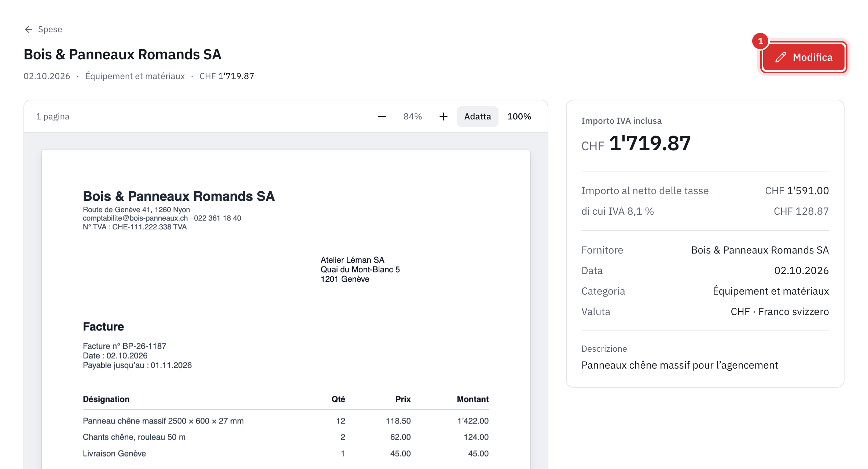Click the Livraison Genève invoice row

point(286,453)
